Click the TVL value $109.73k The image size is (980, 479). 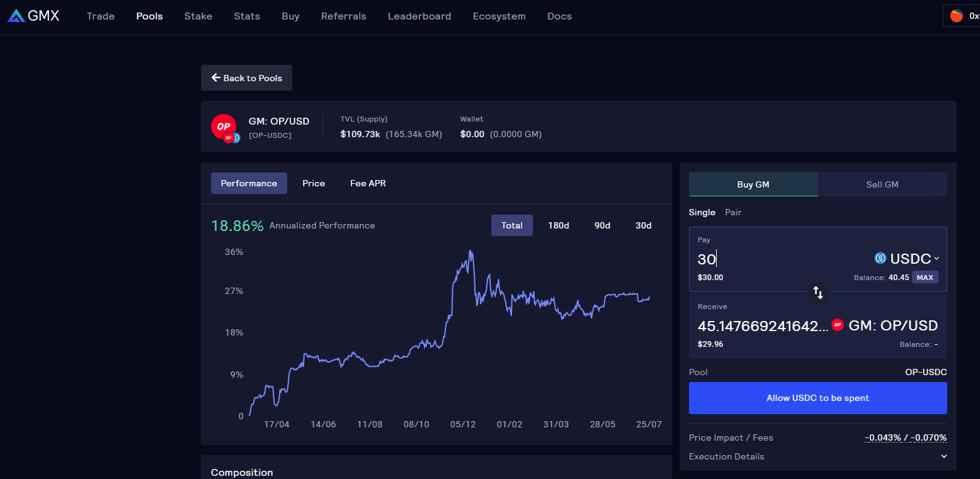361,134
